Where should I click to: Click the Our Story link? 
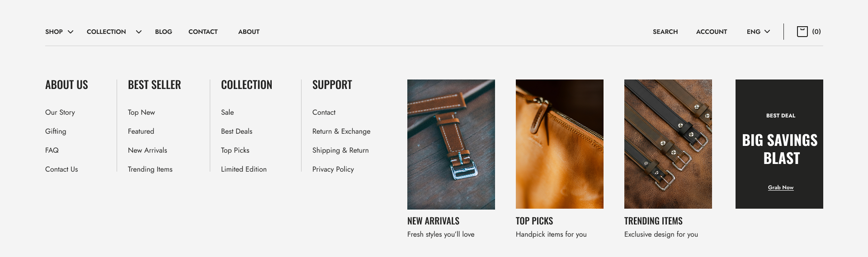(60, 112)
